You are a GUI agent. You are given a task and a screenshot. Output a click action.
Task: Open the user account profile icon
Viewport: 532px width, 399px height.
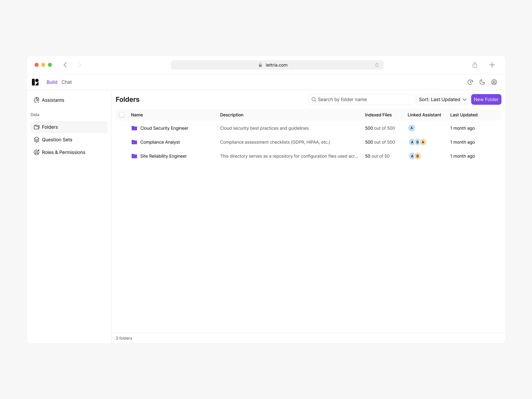point(494,82)
